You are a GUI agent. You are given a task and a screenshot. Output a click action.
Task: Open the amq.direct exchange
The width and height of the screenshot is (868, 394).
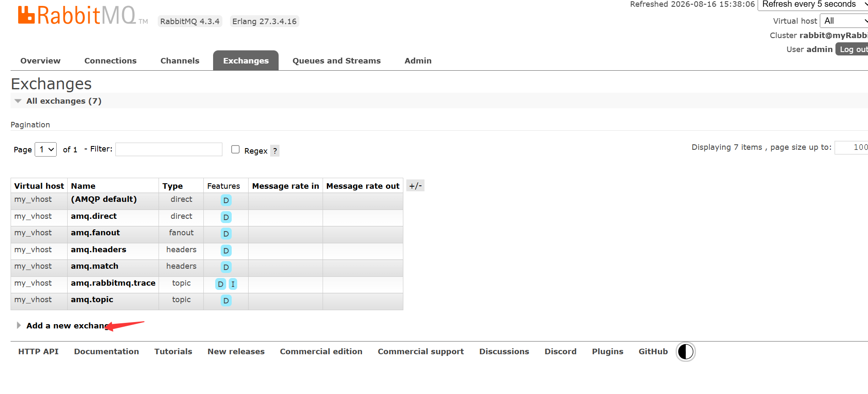94,216
